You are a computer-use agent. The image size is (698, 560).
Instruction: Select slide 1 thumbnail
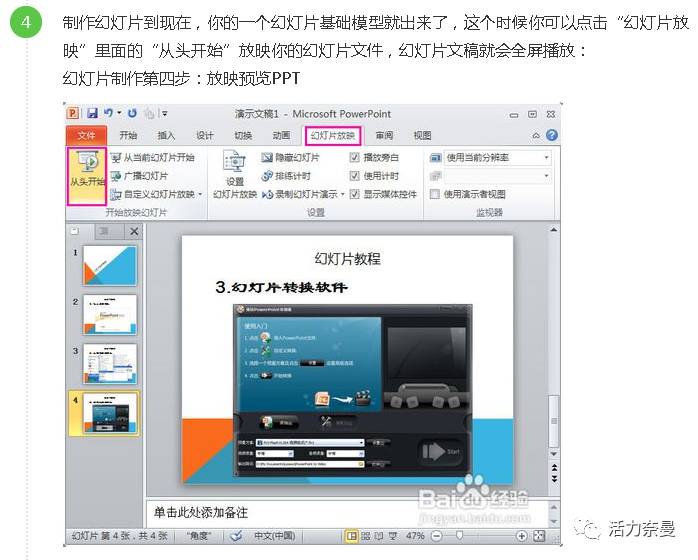pos(110,266)
